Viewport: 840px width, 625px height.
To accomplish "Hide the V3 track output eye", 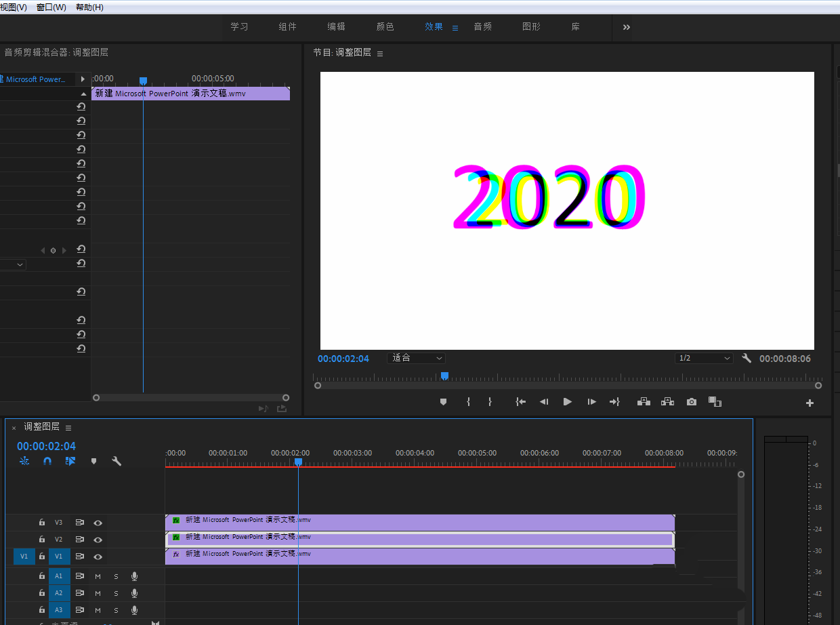I will 98,523.
